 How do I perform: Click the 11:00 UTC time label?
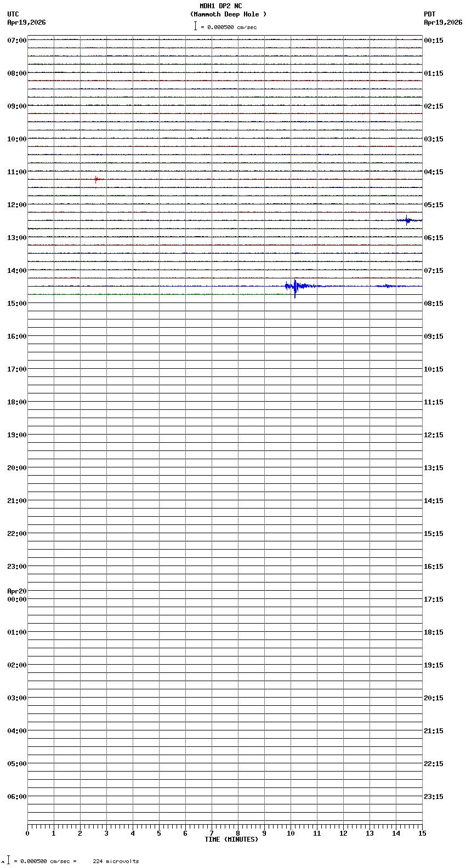[17, 172]
